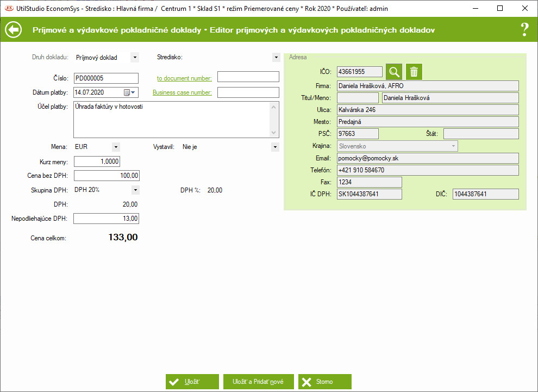
Task: Click the Telefón field
Action: 428,170
